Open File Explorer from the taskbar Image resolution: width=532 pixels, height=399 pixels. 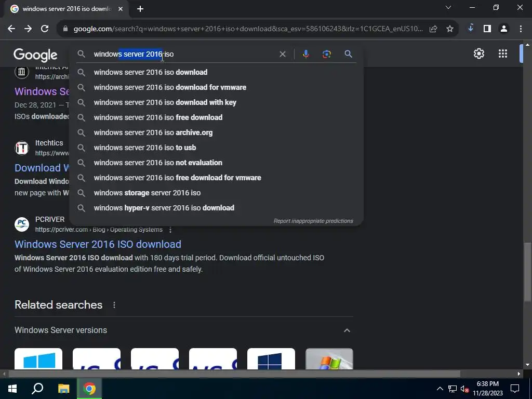[x=63, y=389]
